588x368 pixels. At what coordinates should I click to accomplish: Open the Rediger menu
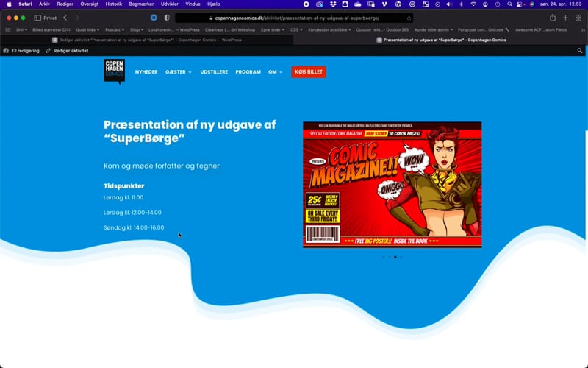click(x=65, y=4)
